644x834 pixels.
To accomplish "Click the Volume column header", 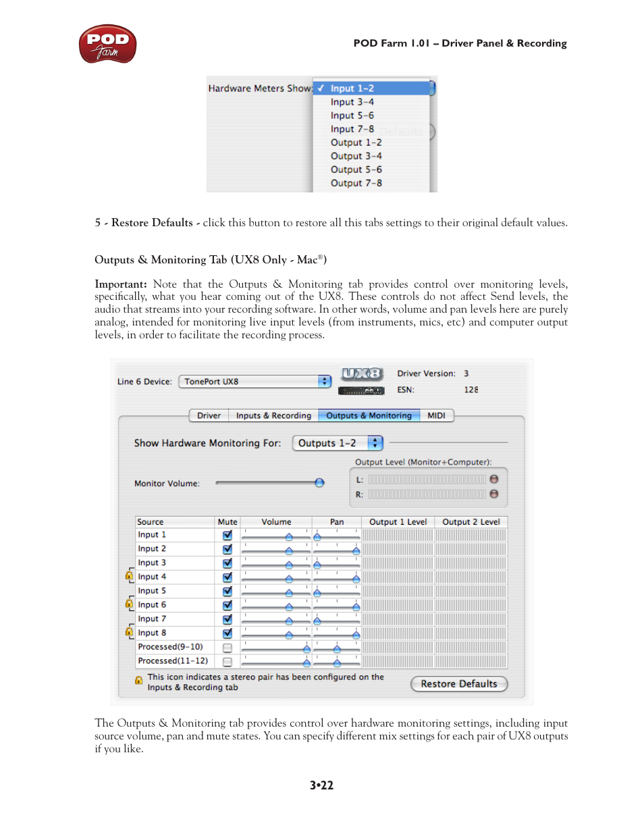I will click(x=277, y=521).
